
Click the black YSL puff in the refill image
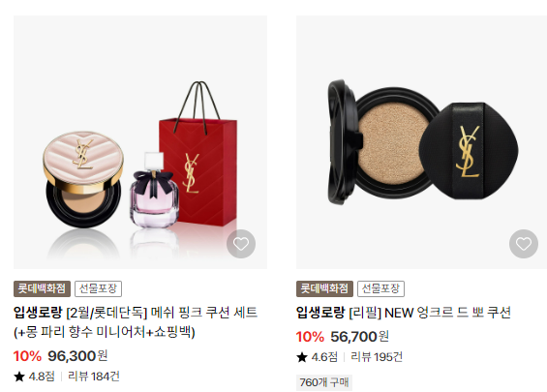pos(469,151)
